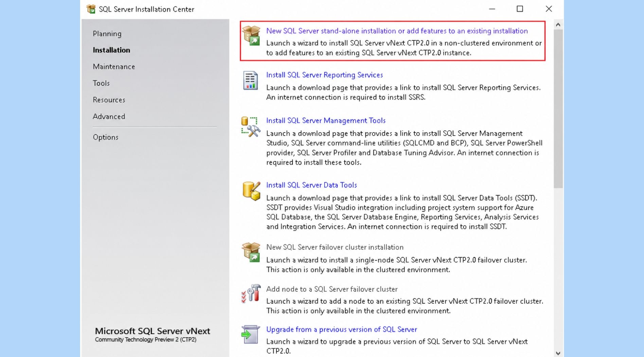
Task: Close the SQL Server Installation Center window
Action: click(x=549, y=9)
